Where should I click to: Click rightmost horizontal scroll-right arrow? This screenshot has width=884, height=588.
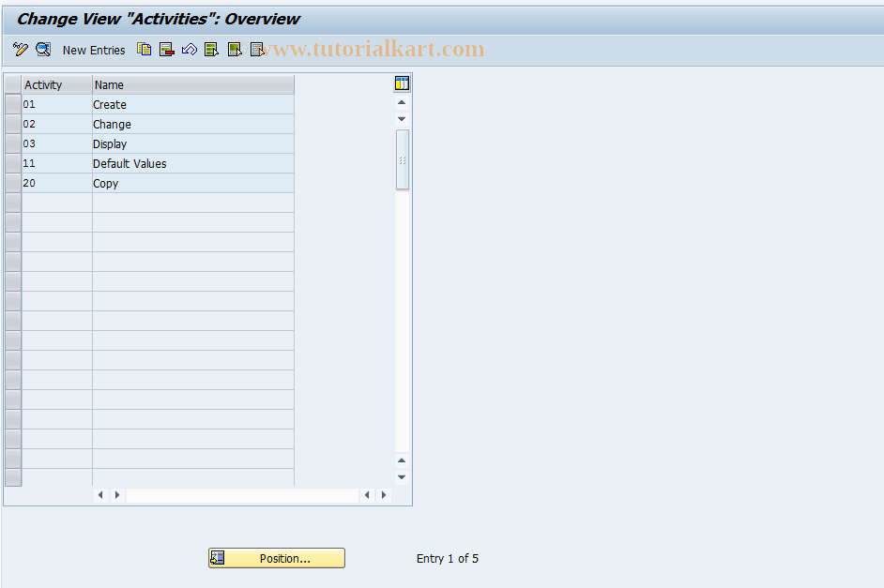pyautogui.click(x=384, y=495)
